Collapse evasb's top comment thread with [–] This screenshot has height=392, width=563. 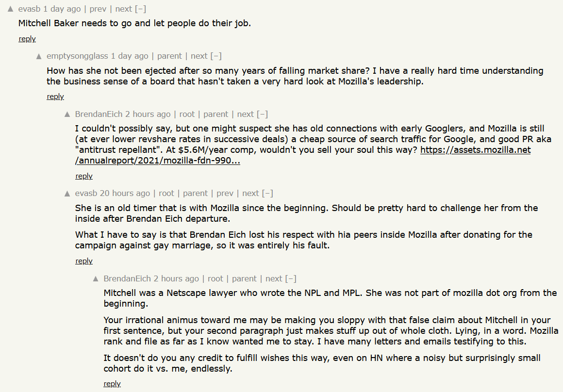140,9
